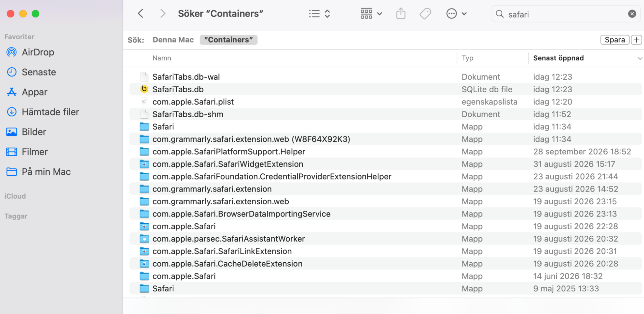
Task: Sort by the Typ column header
Action: tap(467, 58)
